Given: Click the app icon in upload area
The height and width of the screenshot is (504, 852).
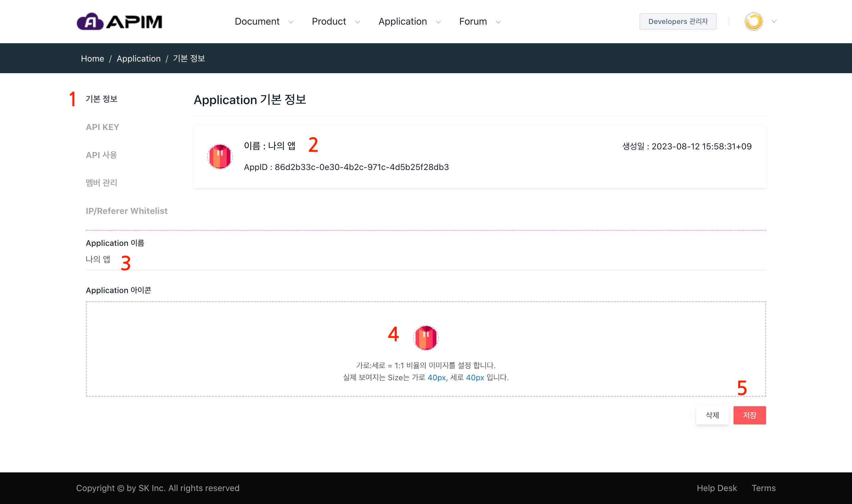Looking at the screenshot, I should point(426,338).
